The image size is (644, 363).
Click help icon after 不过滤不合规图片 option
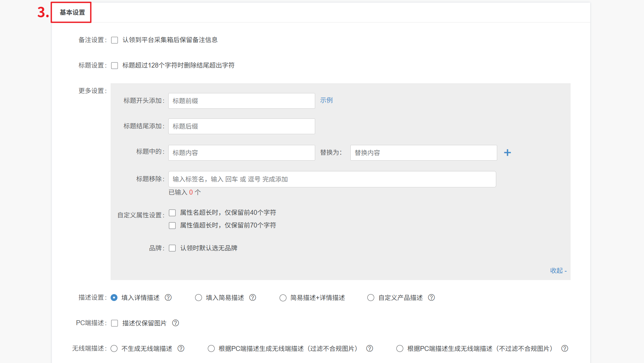coord(564,348)
